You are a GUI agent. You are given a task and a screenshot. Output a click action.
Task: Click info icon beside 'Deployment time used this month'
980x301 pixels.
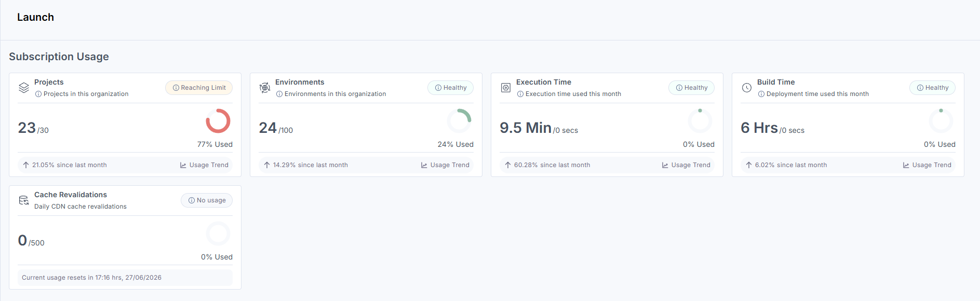pos(761,94)
